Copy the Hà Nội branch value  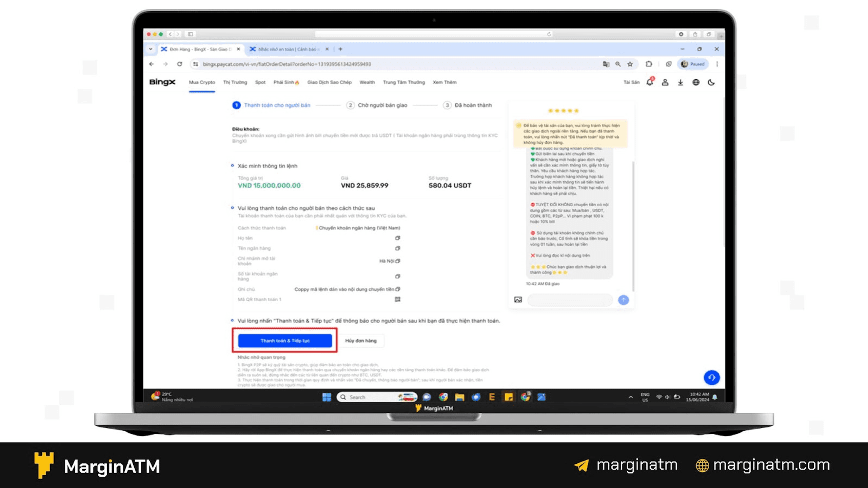(398, 261)
